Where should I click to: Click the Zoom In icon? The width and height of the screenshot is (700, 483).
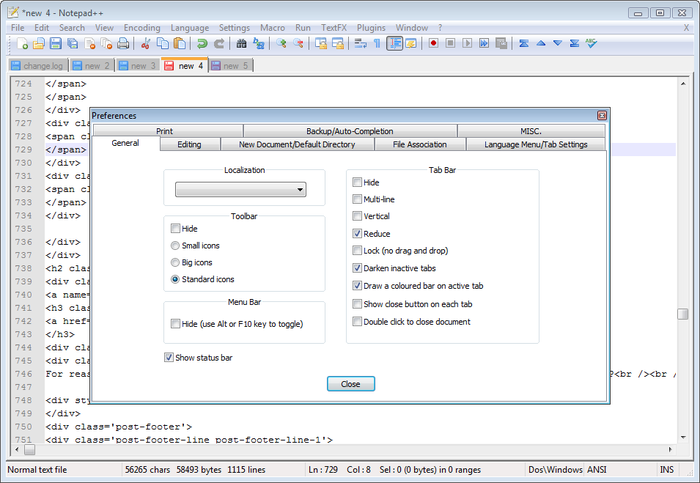click(281, 44)
